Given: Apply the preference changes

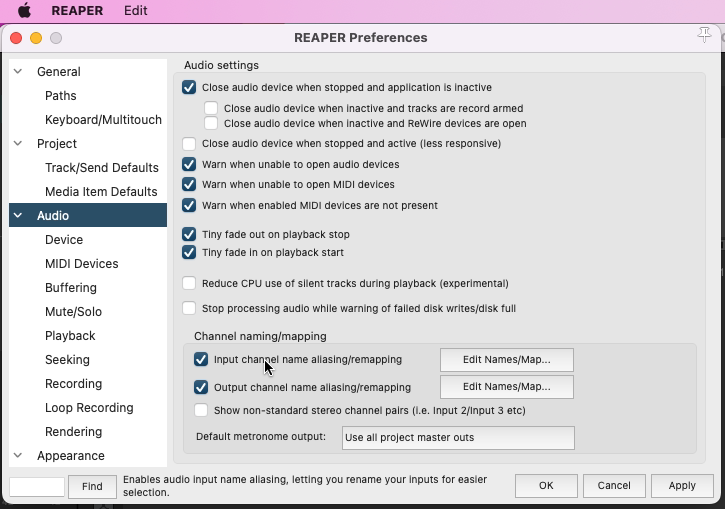Looking at the screenshot, I should pos(682,486).
